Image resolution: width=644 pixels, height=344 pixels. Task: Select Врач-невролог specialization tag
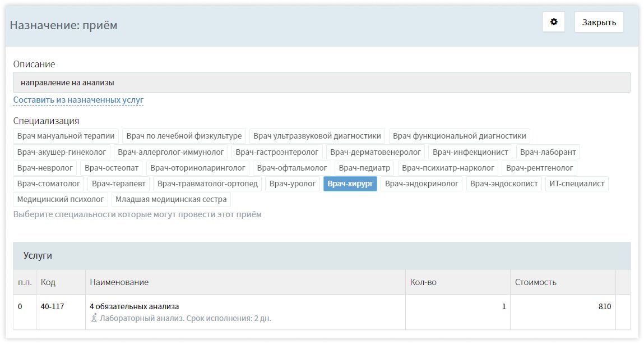(x=45, y=168)
